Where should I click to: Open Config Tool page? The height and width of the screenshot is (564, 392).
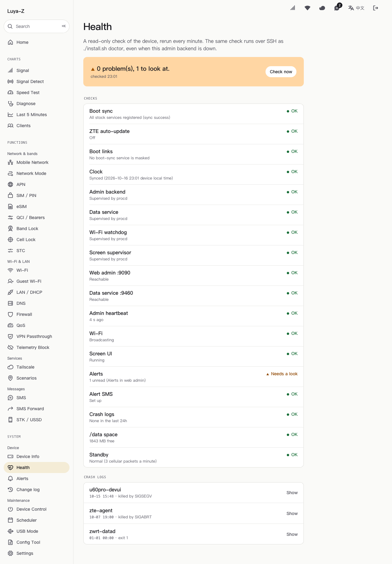point(36,542)
